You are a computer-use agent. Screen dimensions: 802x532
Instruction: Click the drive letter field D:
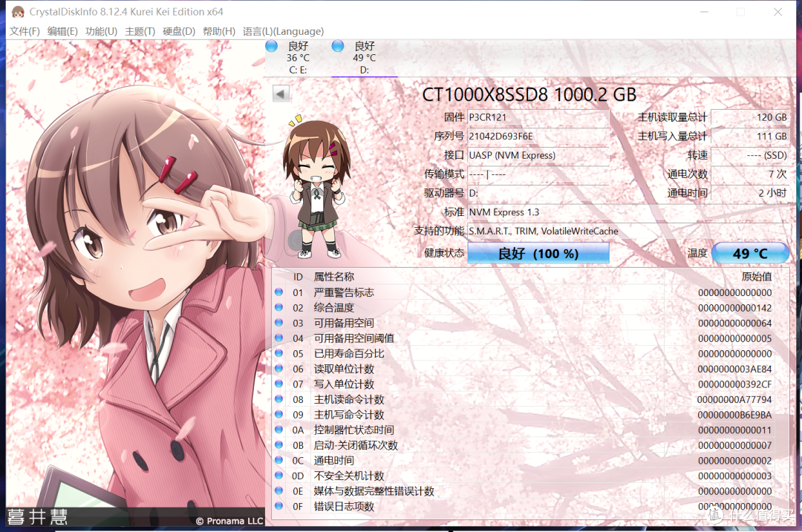click(x=538, y=193)
